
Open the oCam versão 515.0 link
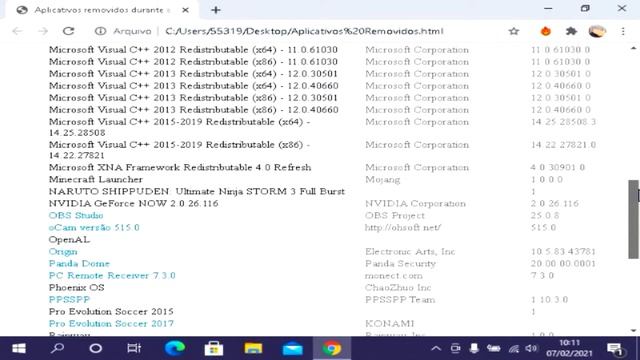pyautogui.click(x=94, y=227)
